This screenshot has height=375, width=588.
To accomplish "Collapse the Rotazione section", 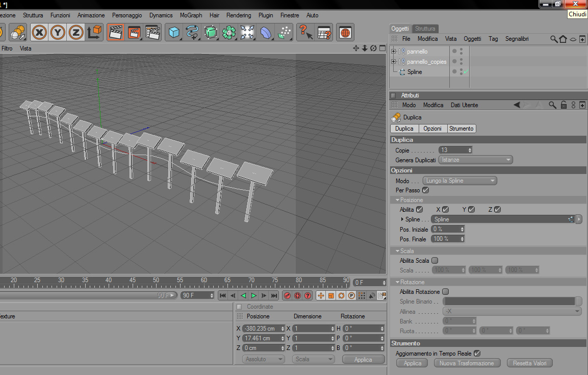I will click(397, 282).
